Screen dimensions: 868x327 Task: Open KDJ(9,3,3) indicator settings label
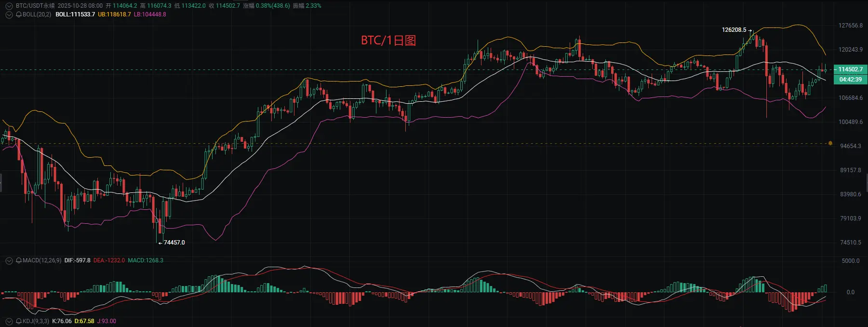pyautogui.click(x=36, y=321)
